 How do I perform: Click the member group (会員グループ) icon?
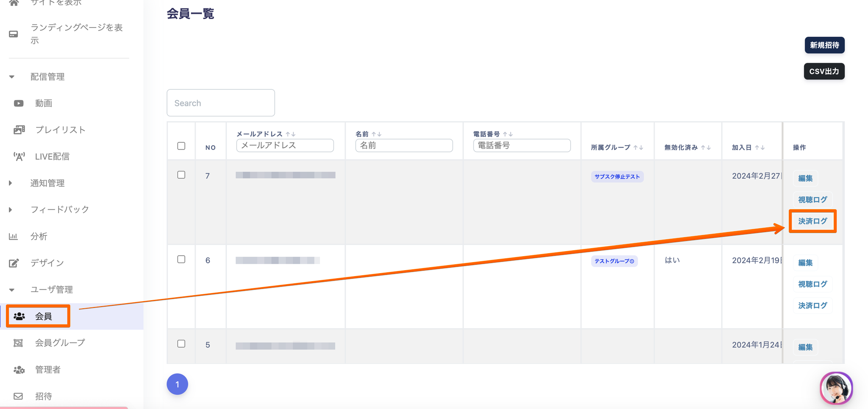[18, 343]
